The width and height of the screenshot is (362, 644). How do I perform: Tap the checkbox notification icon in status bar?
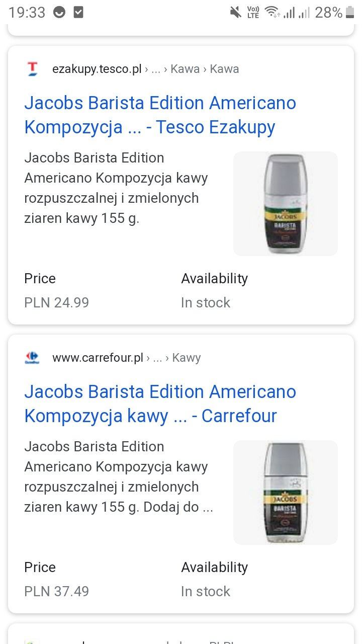pyautogui.click(x=78, y=13)
